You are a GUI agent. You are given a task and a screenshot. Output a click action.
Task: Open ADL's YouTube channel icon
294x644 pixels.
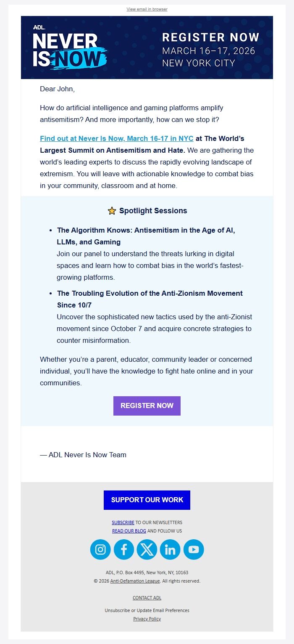(x=194, y=549)
